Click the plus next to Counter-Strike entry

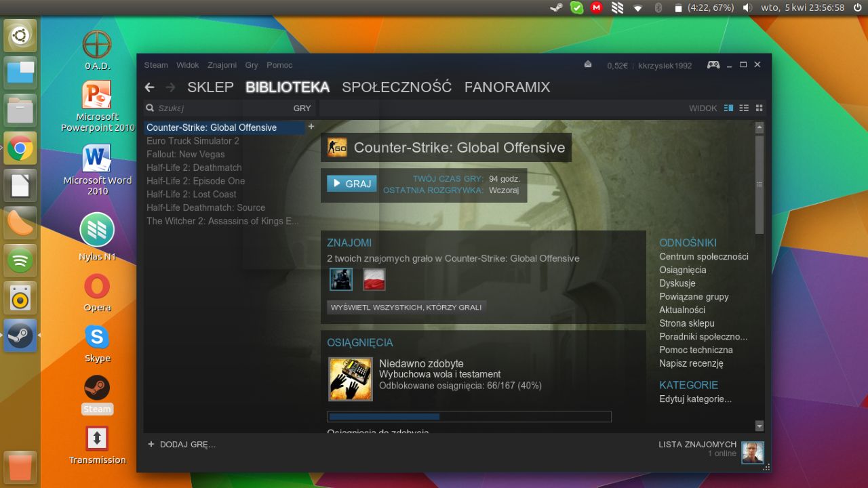(x=311, y=127)
